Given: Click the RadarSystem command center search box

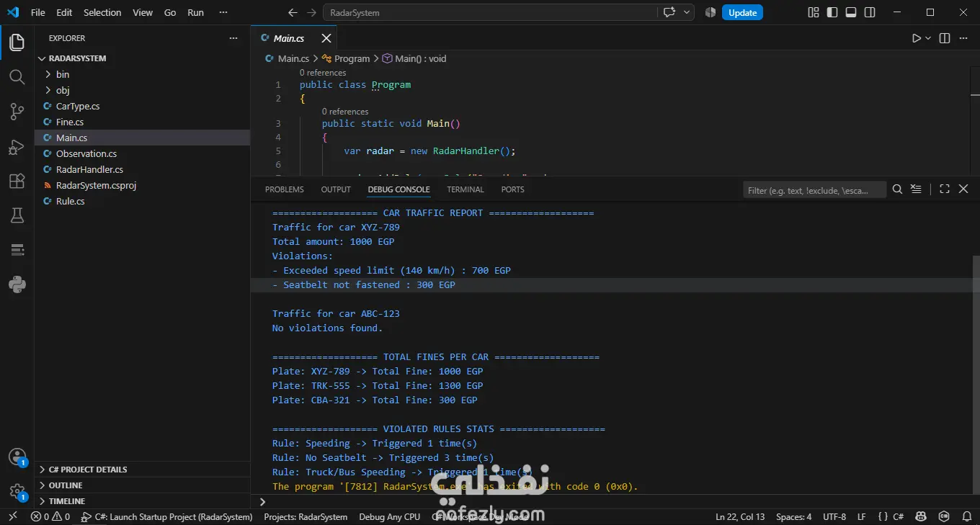Looking at the screenshot, I should (490, 12).
